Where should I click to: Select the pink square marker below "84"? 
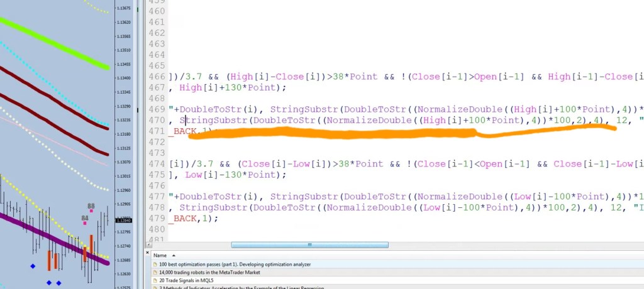point(84,223)
